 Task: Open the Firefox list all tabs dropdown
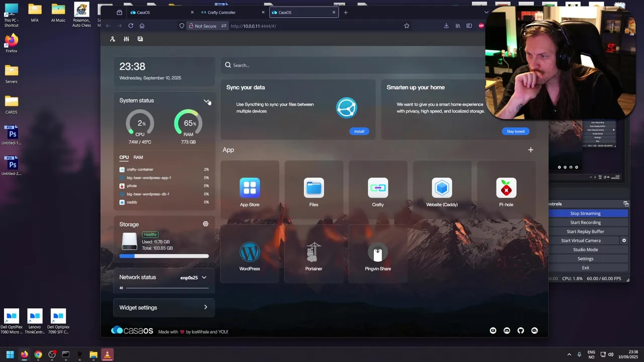[x=486, y=12]
